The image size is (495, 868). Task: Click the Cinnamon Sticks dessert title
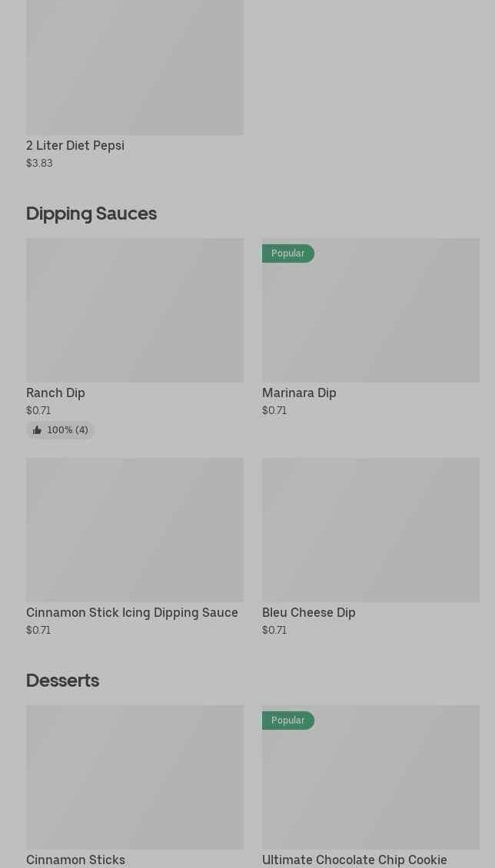[x=75, y=860]
